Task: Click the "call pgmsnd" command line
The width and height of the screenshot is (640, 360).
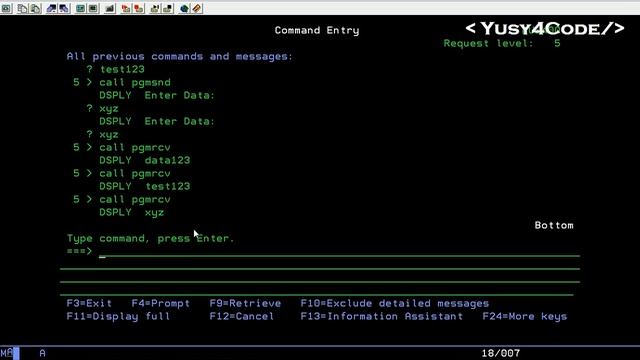Action: [x=135, y=82]
